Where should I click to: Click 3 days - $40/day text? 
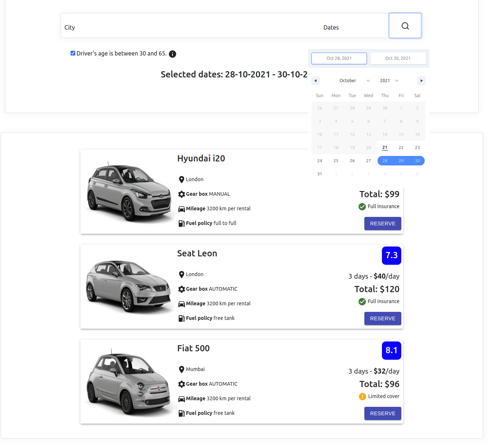tap(374, 276)
